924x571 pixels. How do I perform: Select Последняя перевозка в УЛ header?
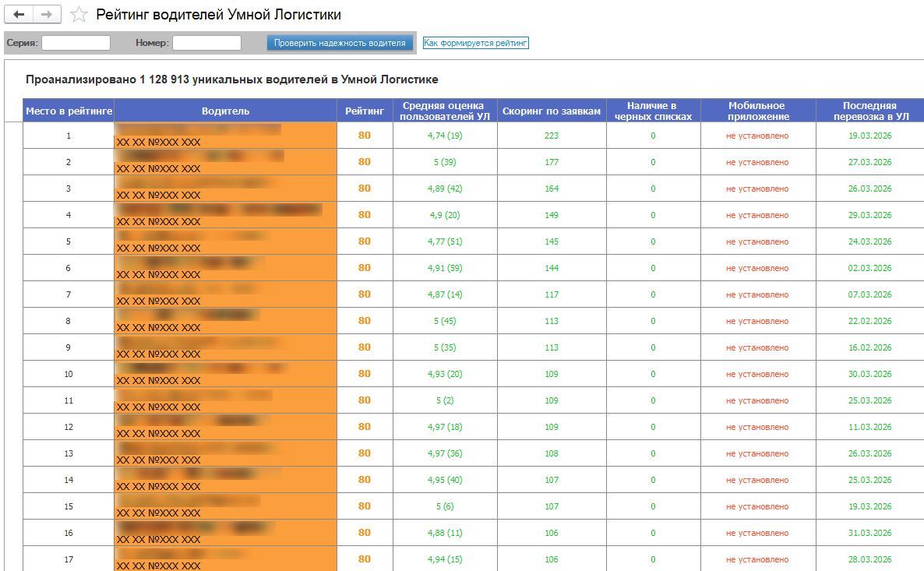(869, 111)
